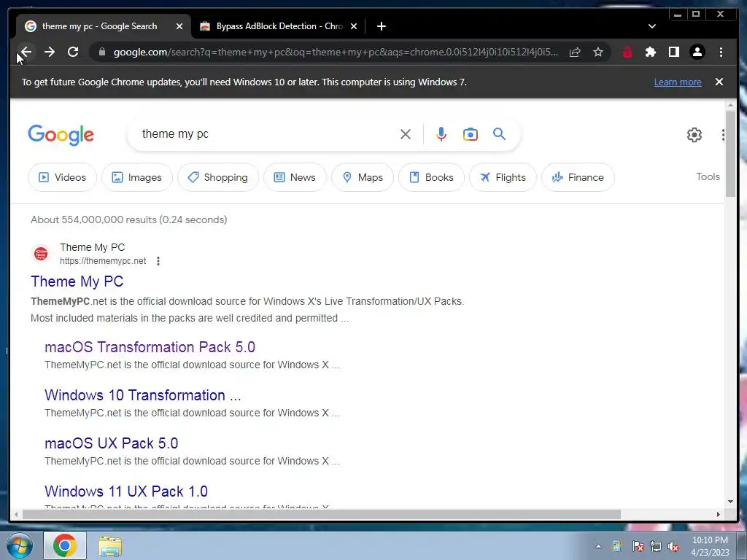The image size is (747, 560).
Task: Filter results by Maps
Action: (363, 177)
